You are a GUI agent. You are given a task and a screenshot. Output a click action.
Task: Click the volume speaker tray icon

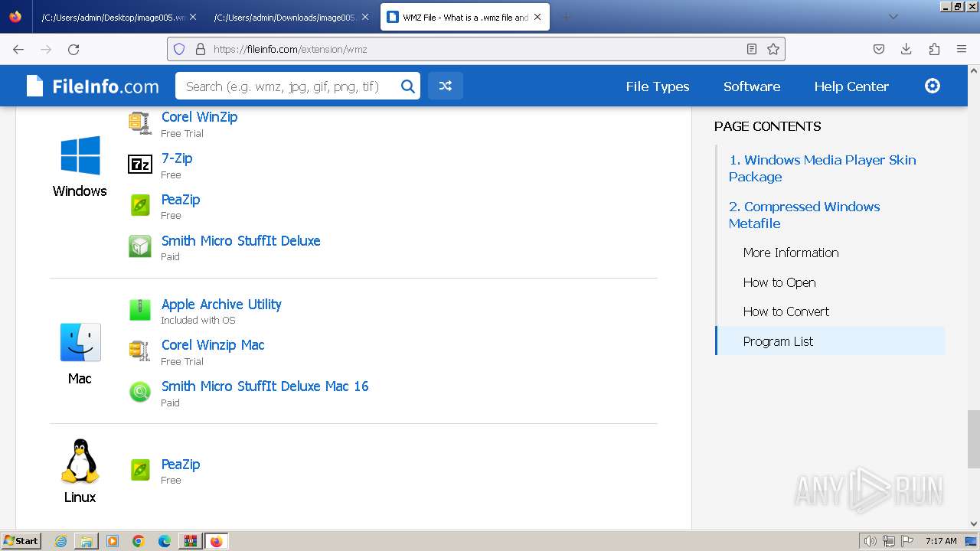(x=871, y=541)
